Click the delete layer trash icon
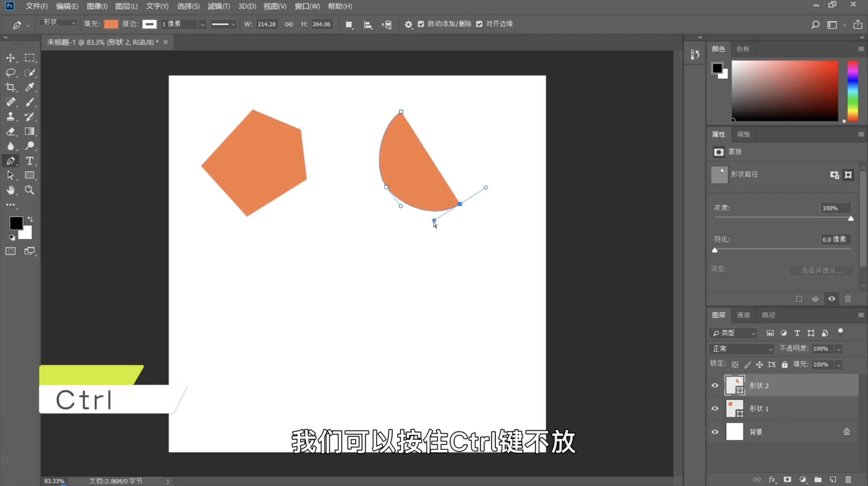Screen dimensions: 868x486 (x=848, y=479)
